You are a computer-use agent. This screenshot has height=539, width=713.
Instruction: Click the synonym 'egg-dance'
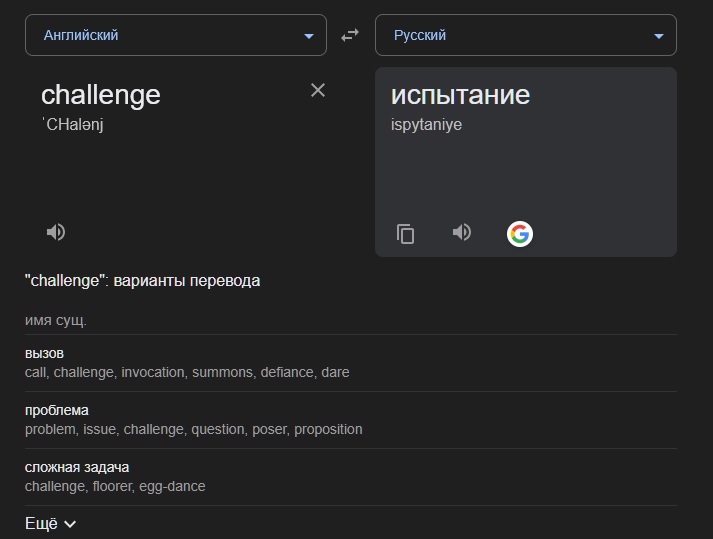172,486
